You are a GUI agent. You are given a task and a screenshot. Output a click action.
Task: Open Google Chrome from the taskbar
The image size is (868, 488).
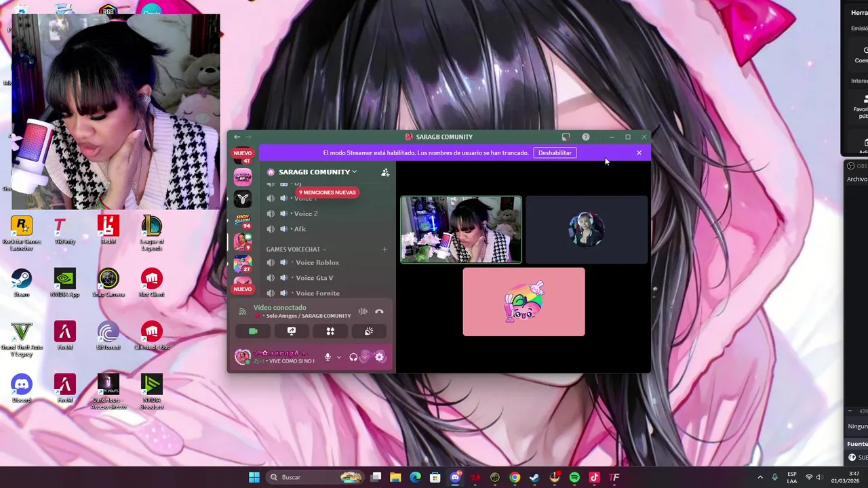515,477
